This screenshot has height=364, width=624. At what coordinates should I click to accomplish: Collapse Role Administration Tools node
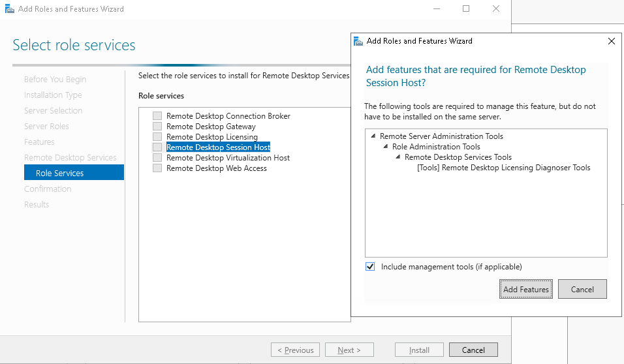click(386, 146)
